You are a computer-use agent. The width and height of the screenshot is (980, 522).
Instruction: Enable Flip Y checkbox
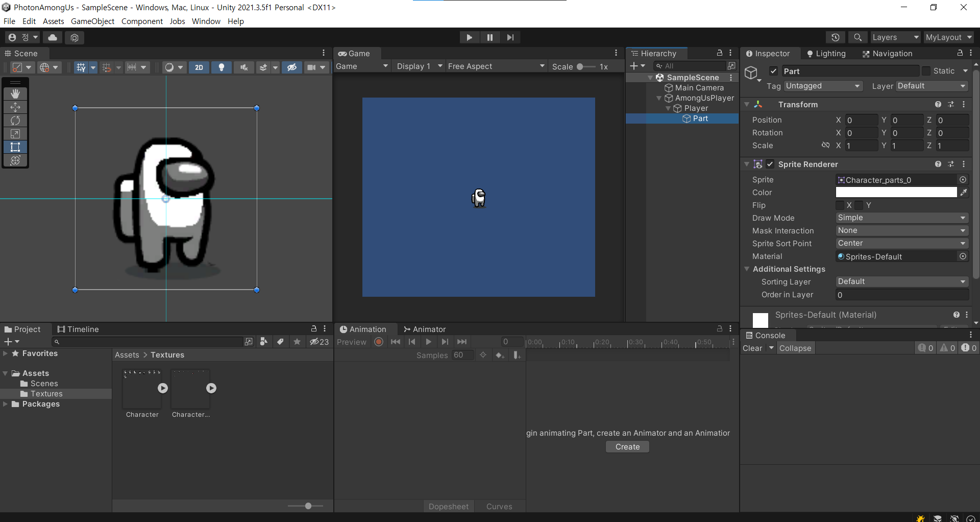pyautogui.click(x=859, y=205)
